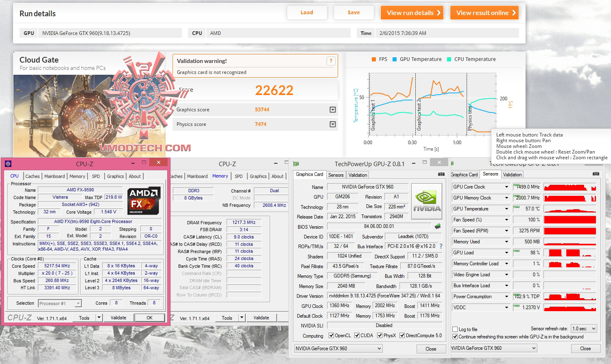Select SPD tab in CPU-Z Memory window

239,176
